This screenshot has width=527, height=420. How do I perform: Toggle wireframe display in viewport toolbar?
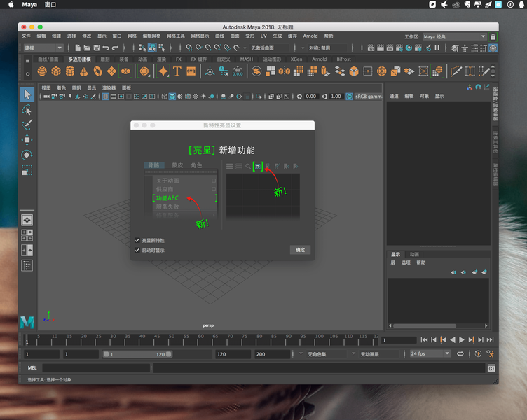pos(165,97)
